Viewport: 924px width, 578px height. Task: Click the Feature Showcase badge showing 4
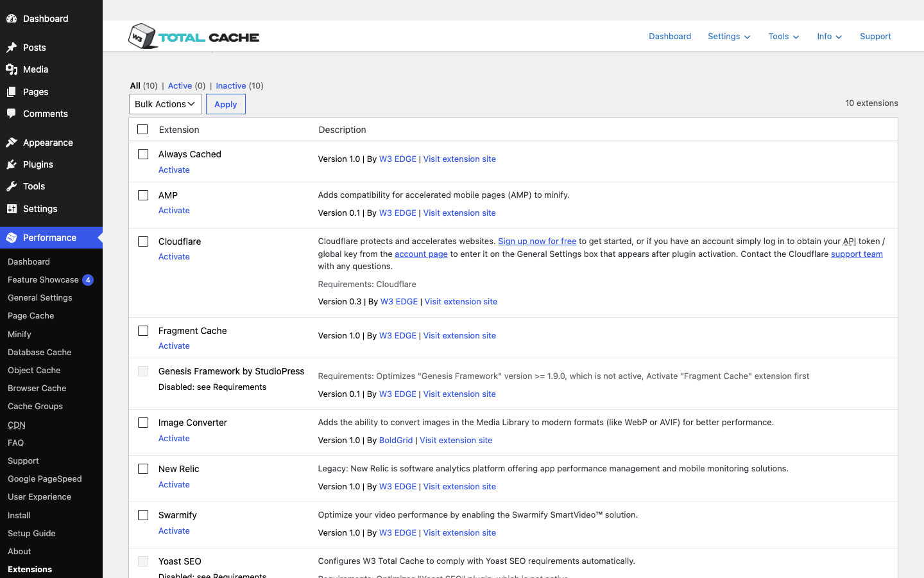88,280
